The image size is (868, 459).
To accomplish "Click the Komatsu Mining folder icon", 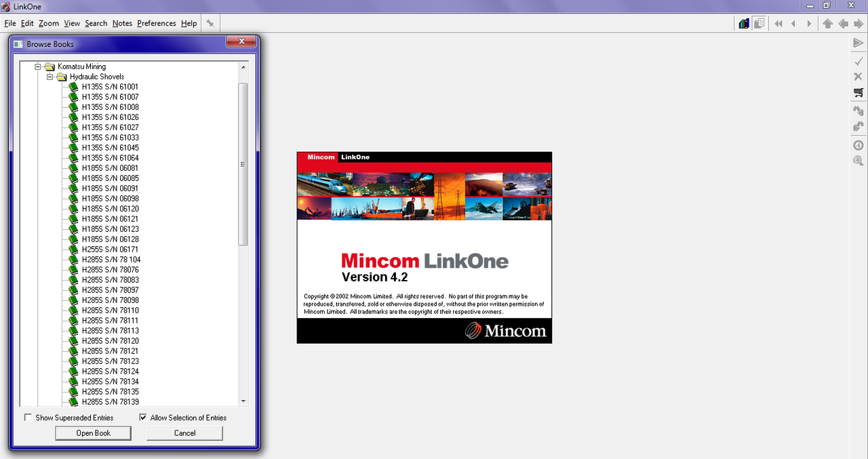I will coord(50,66).
